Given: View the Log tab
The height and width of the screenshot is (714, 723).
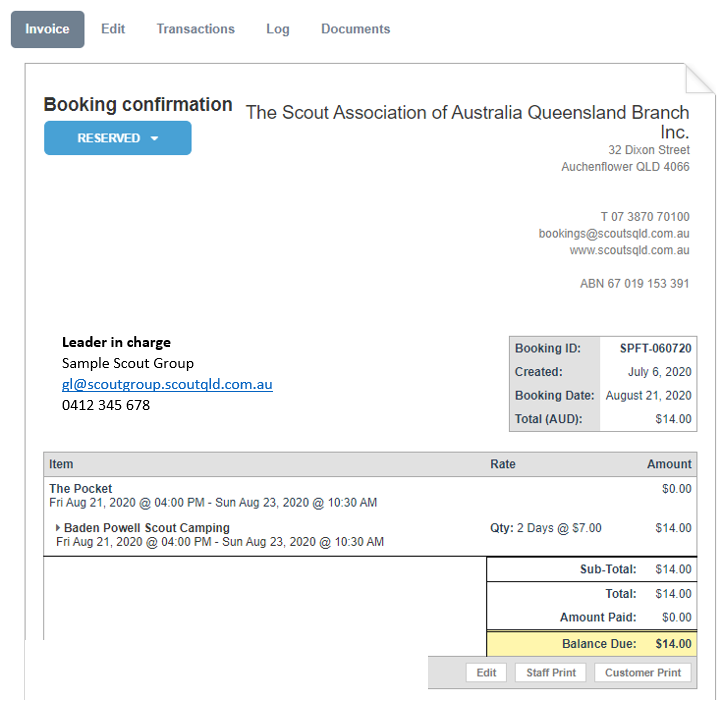Looking at the screenshot, I should [278, 29].
